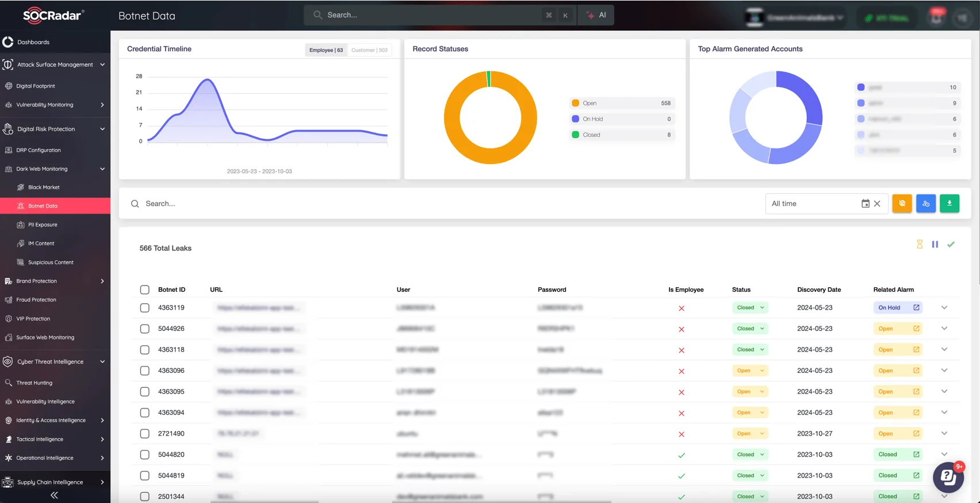Viewport: 980px width, 503px height.
Task: Check the box for Botnet ID 4363096
Action: pos(144,371)
